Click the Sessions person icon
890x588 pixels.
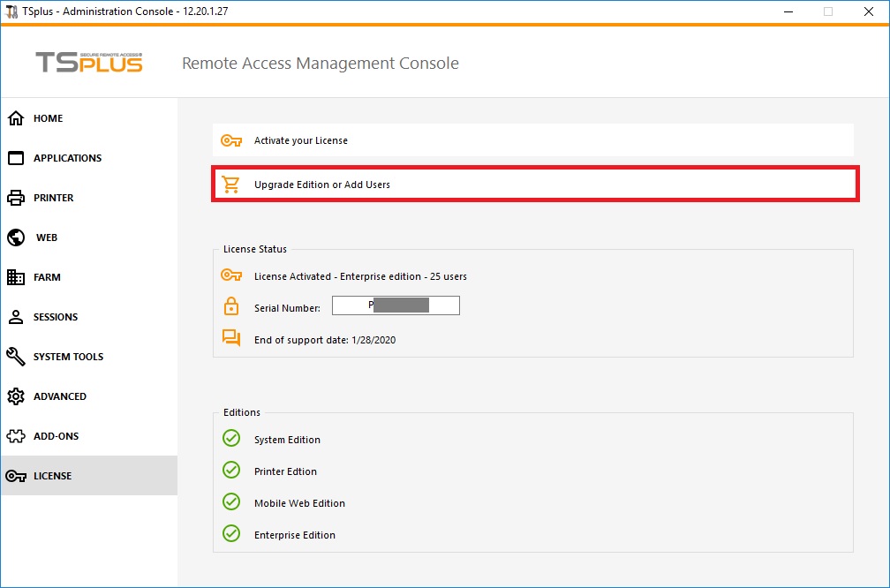pos(16,317)
